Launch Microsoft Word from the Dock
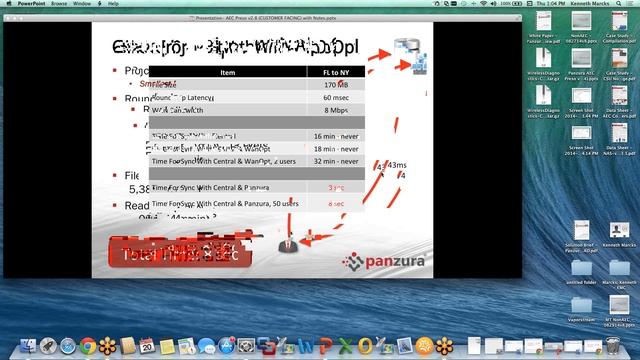The image size is (640, 360). click(306, 346)
